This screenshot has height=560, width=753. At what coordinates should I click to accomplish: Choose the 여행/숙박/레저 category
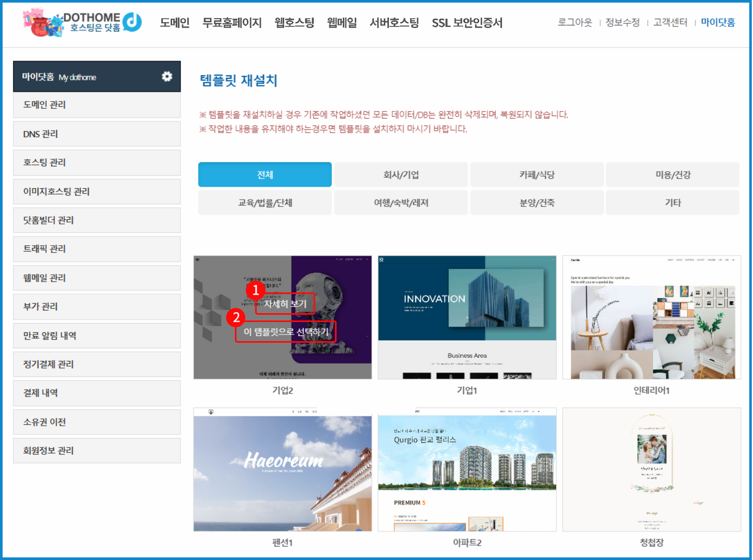(400, 203)
